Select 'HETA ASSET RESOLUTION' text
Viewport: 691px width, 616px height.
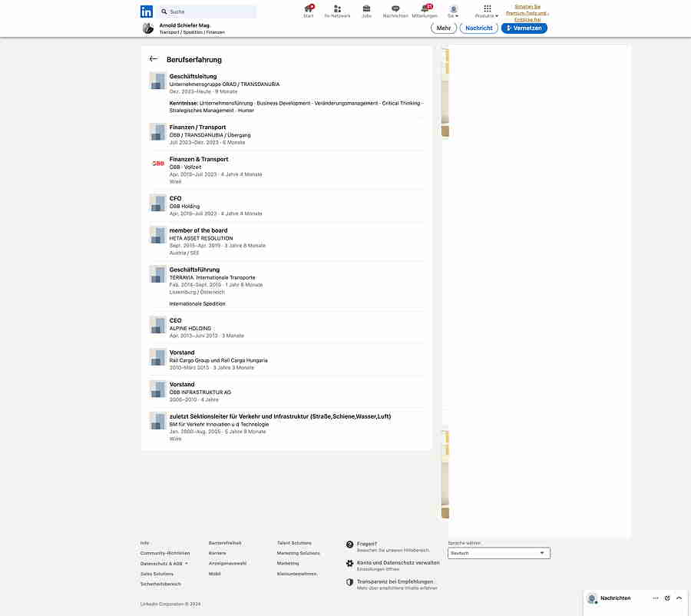(x=201, y=238)
